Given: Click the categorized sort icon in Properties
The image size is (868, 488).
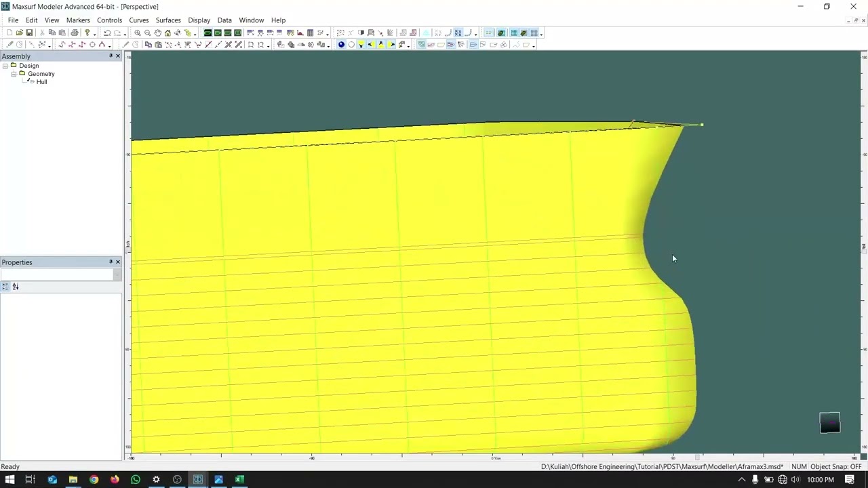Looking at the screenshot, I should coord(5,287).
